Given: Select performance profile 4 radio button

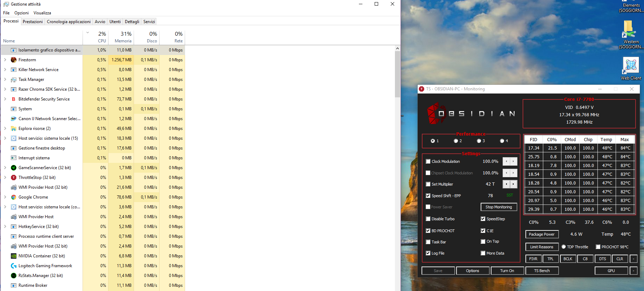Looking at the screenshot, I should 502,141.
